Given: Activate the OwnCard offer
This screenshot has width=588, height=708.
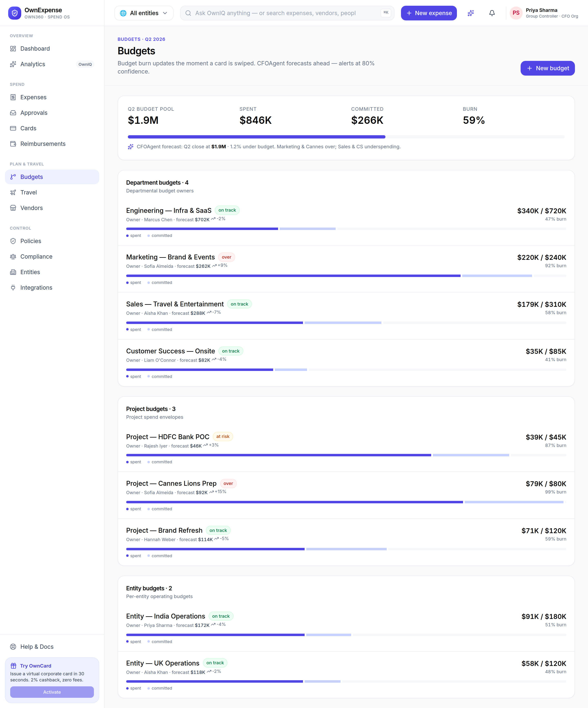Looking at the screenshot, I should click(52, 692).
